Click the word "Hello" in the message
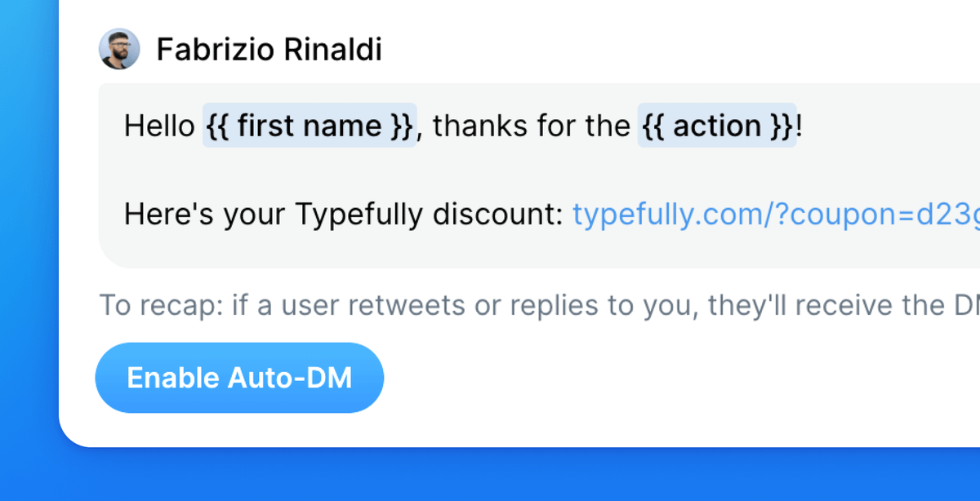Image resolution: width=980 pixels, height=501 pixels. coord(159,126)
